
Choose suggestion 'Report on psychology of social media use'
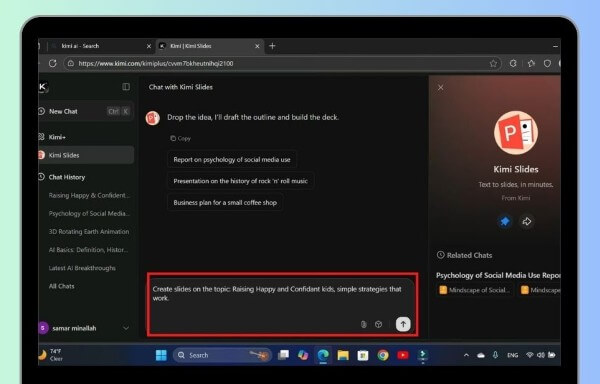[x=232, y=159]
